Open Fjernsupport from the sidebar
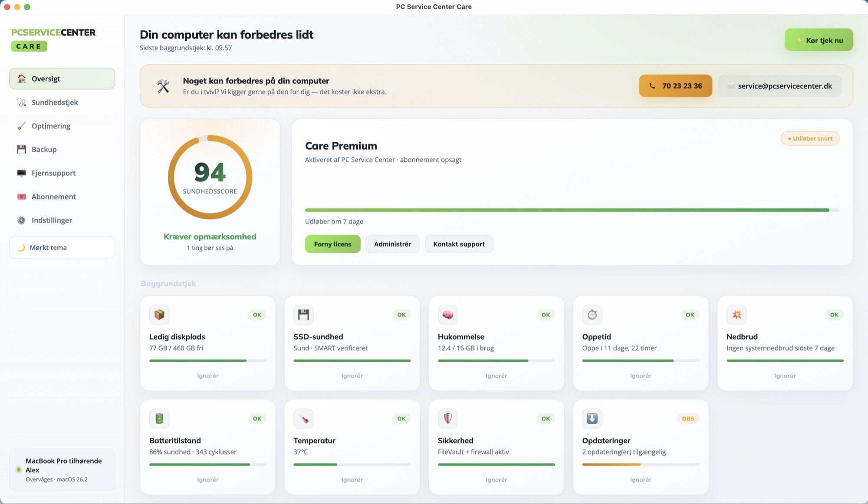Image resolution: width=868 pixels, height=504 pixels. tap(62, 173)
